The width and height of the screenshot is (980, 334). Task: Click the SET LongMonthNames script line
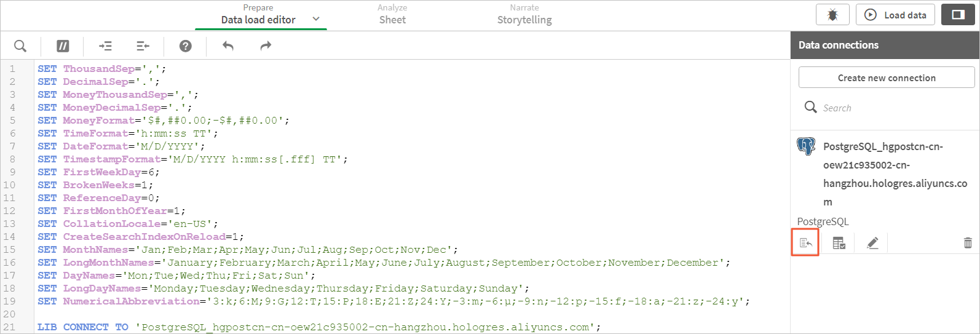point(384,263)
